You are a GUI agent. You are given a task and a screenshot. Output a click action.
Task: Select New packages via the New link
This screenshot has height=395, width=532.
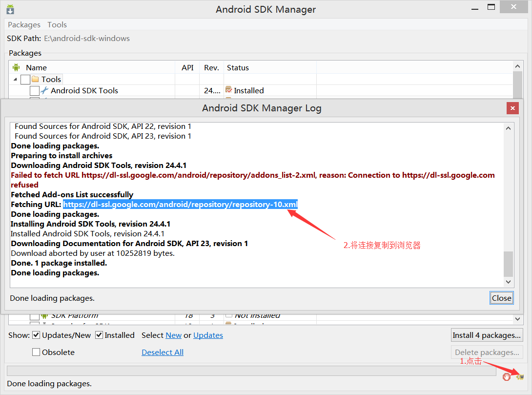coord(173,335)
